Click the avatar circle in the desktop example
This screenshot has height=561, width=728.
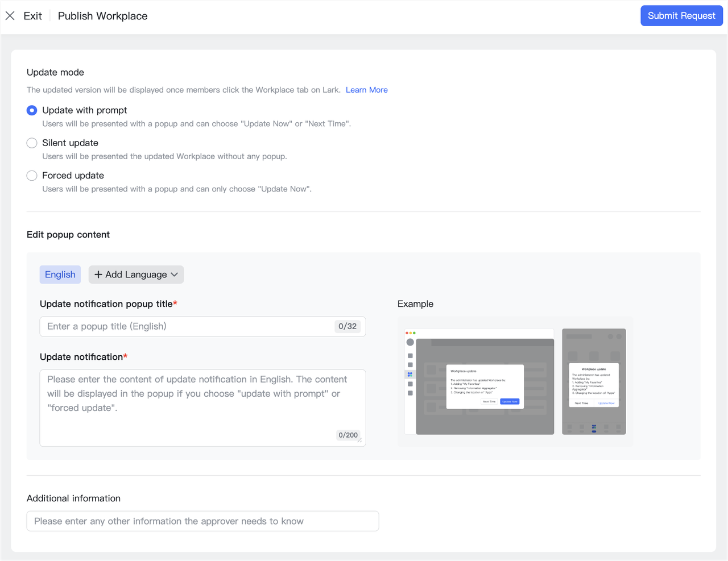pyautogui.click(x=410, y=342)
